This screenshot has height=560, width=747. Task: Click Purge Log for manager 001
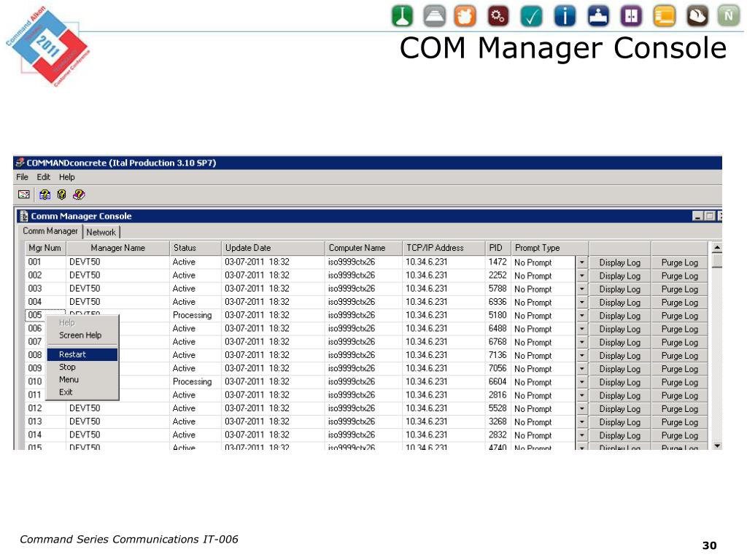[x=679, y=262]
